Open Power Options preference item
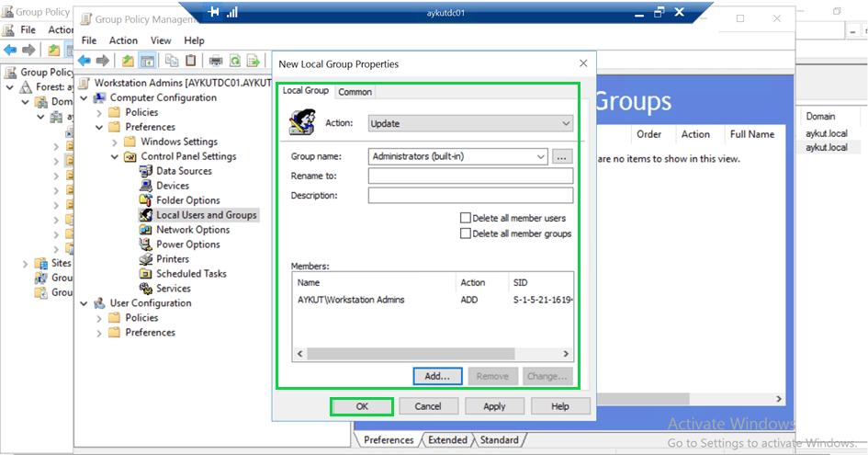 (187, 245)
